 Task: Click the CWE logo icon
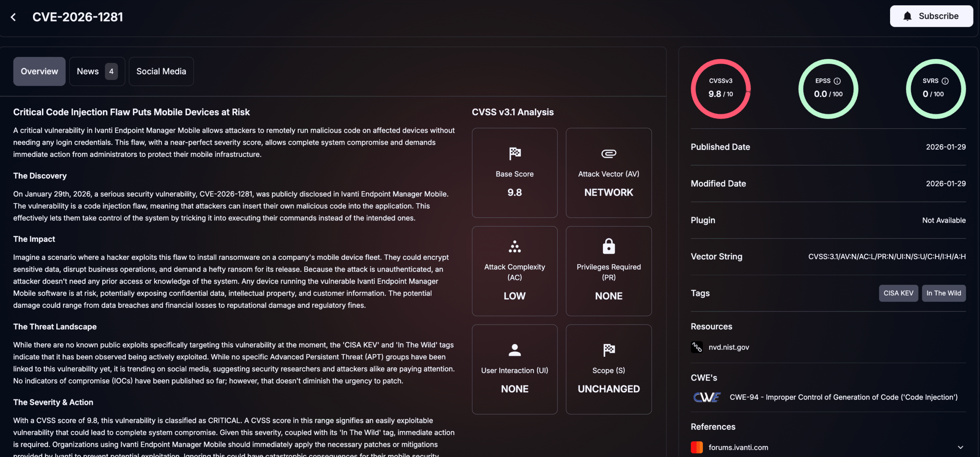tap(707, 397)
